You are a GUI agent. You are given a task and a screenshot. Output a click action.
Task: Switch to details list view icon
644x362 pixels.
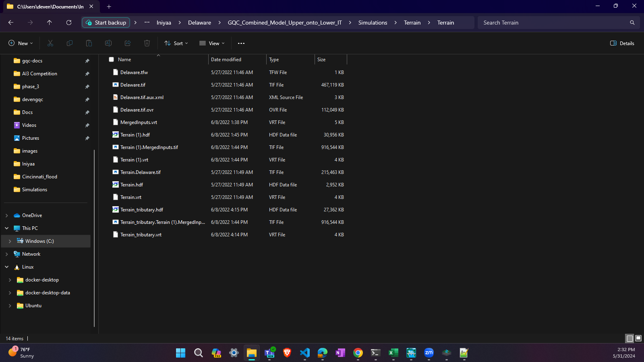pyautogui.click(x=630, y=338)
